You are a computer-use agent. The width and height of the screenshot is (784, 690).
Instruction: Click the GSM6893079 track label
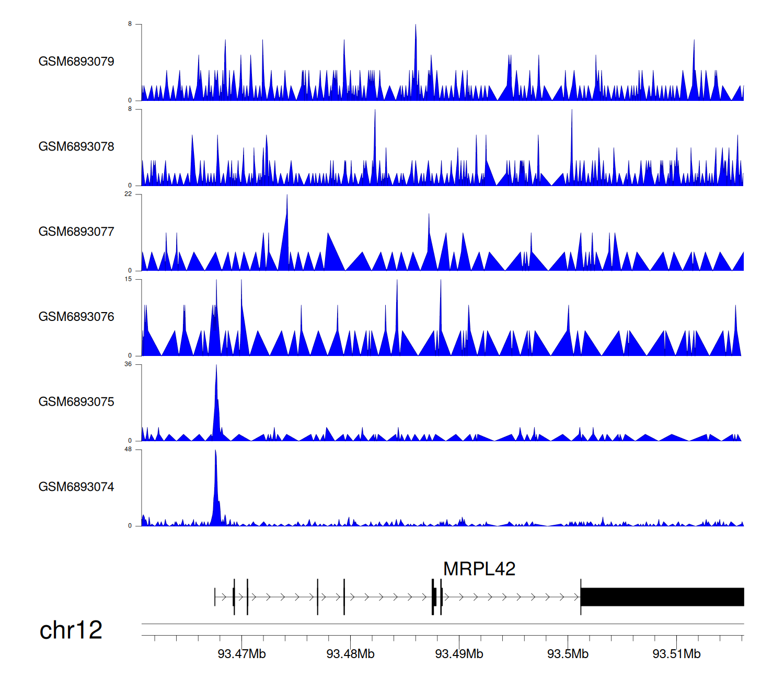76,62
